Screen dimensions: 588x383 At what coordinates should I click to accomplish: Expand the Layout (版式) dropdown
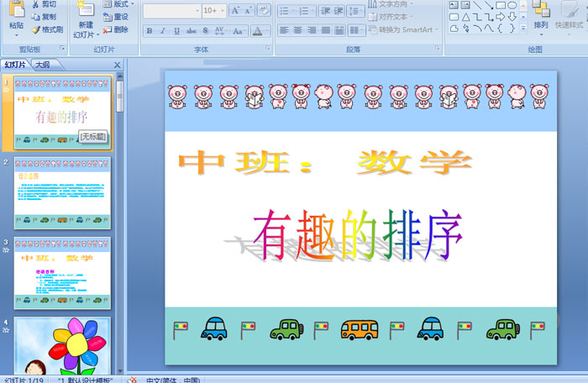134,4
